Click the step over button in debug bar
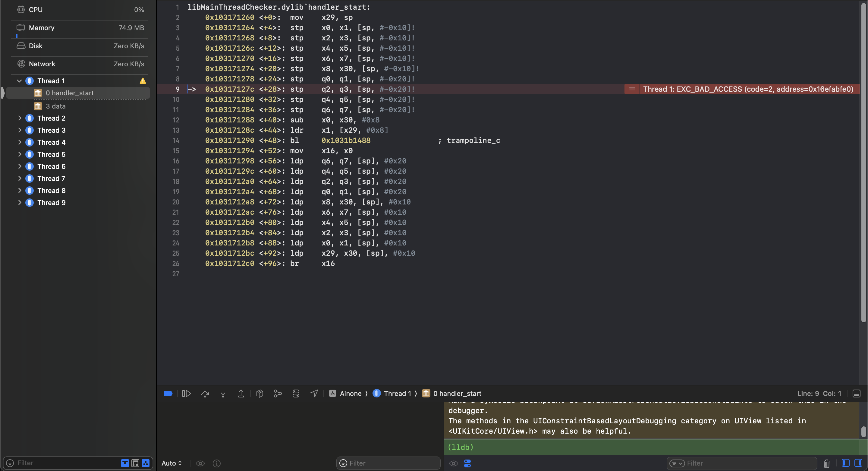868x471 pixels. 205,393
